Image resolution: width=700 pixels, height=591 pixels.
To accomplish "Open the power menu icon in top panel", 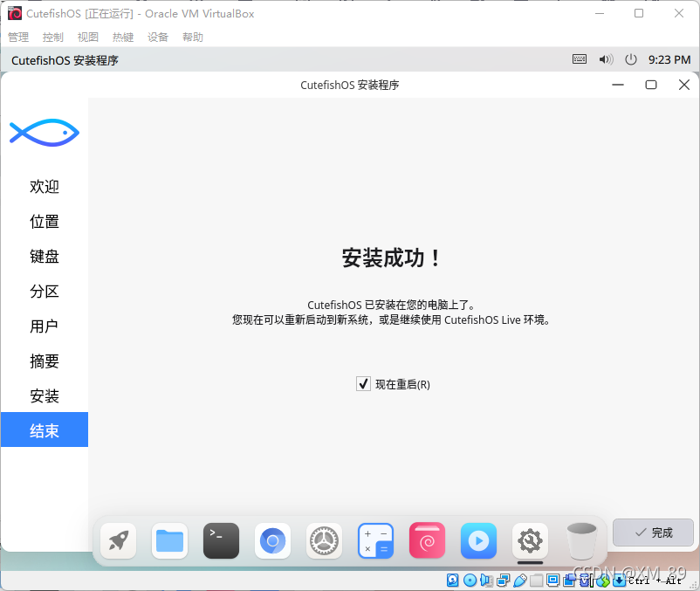I will click(x=631, y=59).
